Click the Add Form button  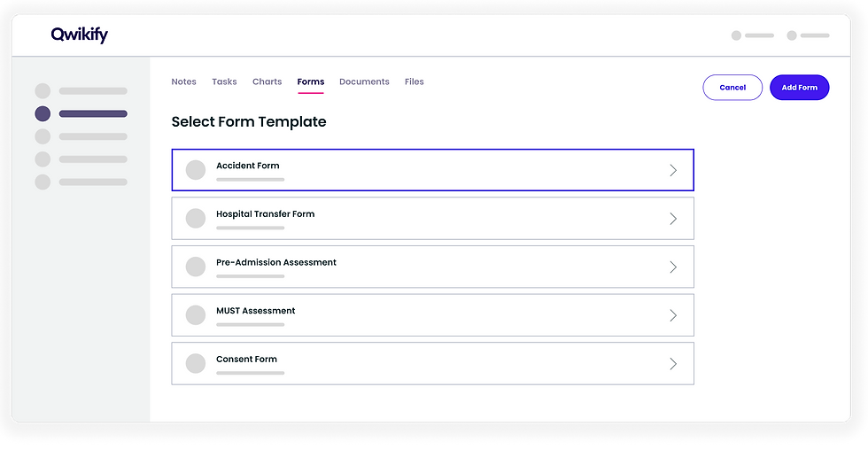(799, 88)
